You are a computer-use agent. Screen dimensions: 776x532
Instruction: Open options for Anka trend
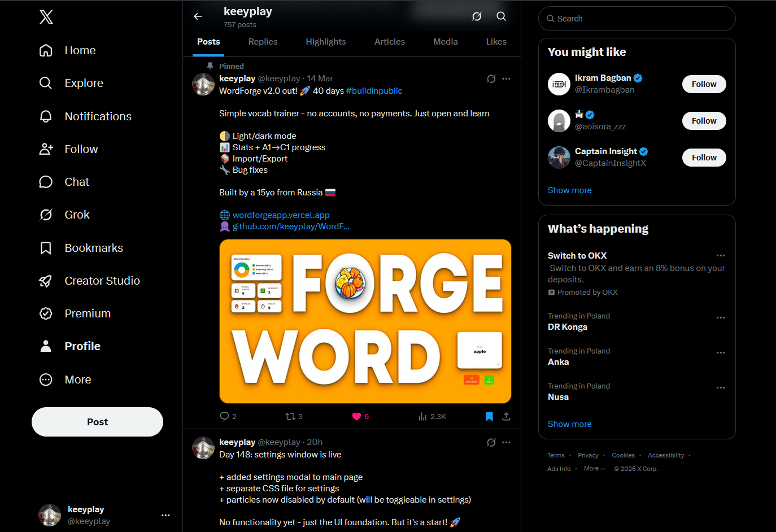pyautogui.click(x=721, y=352)
